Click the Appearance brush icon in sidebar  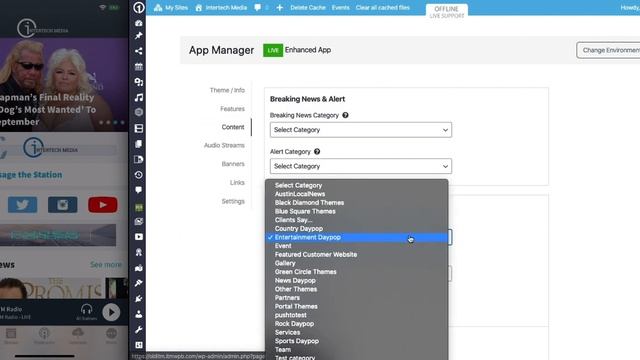click(x=139, y=283)
